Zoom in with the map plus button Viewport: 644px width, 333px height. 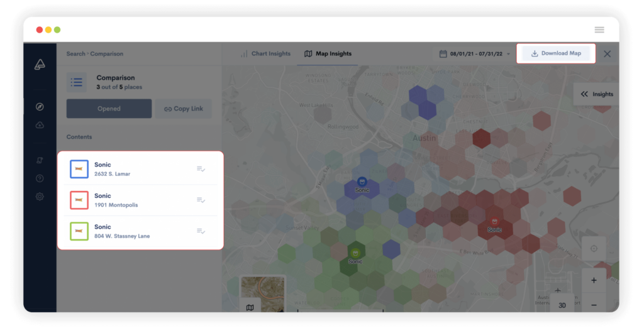click(x=594, y=280)
